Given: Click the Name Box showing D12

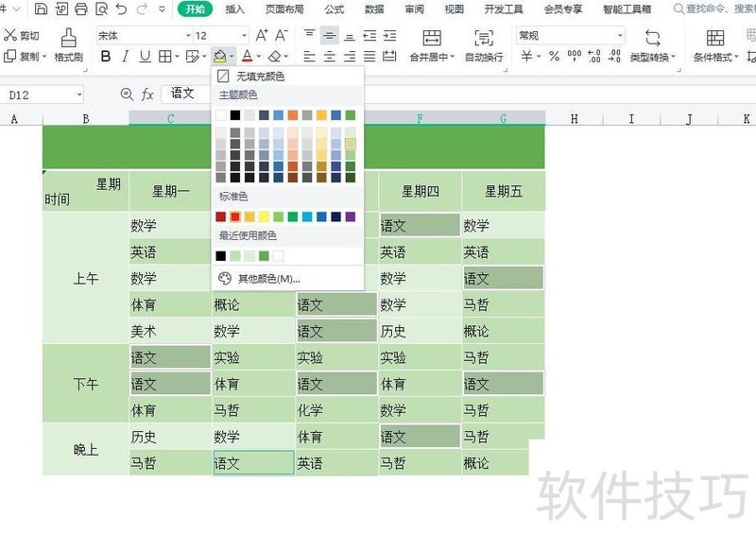Looking at the screenshot, I should point(43,95).
